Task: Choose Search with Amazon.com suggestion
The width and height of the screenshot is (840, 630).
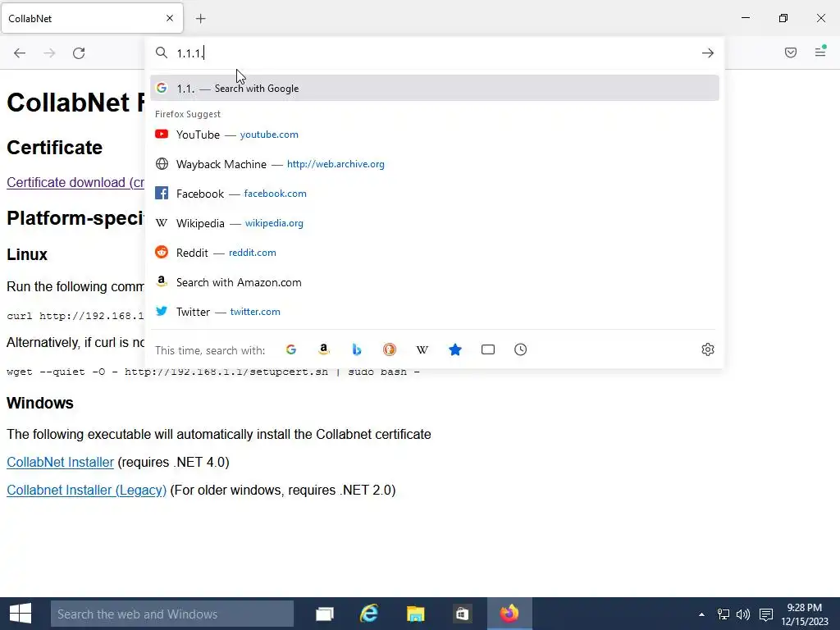Action: click(x=435, y=282)
